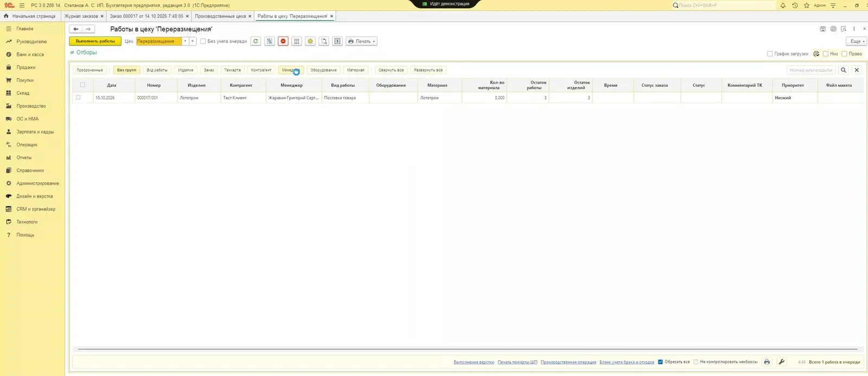Open the Продажи section in the sidebar
The width and height of the screenshot is (868, 376).
pyautogui.click(x=26, y=67)
